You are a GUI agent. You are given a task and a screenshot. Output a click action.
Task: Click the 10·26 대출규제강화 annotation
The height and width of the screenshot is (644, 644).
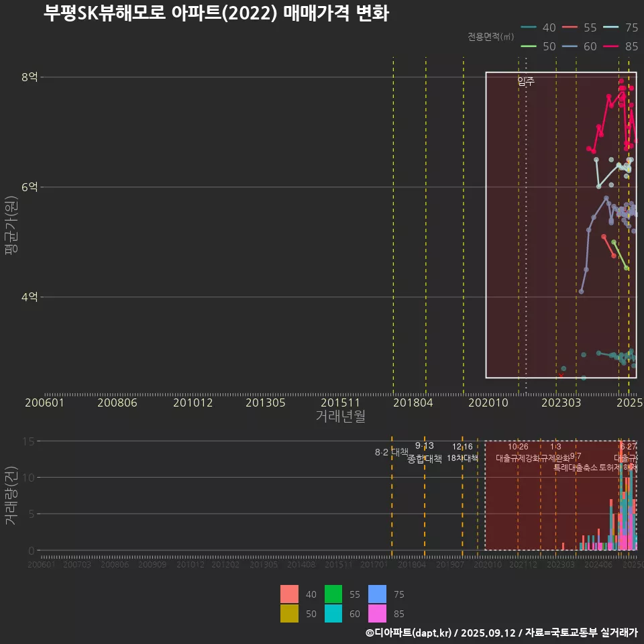(x=518, y=452)
